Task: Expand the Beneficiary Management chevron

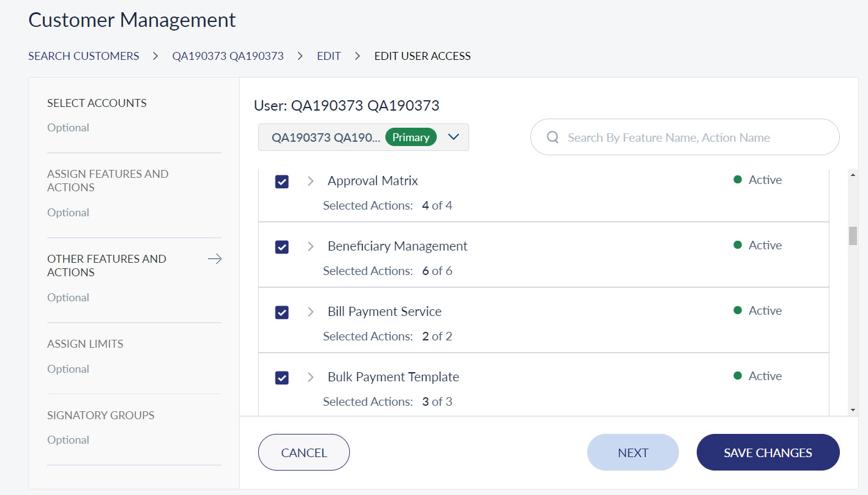Action: (311, 246)
